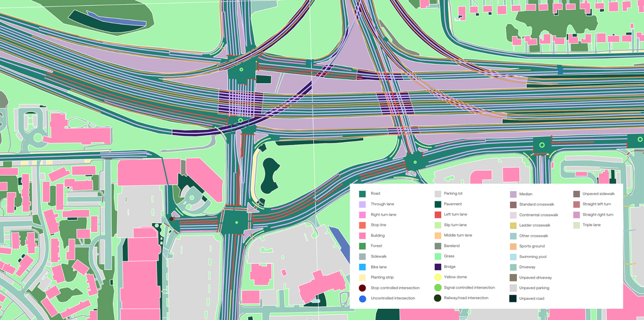Screen dimensions: 644x320
Task: Click the 'Driveway' legend label
Action: point(527,267)
